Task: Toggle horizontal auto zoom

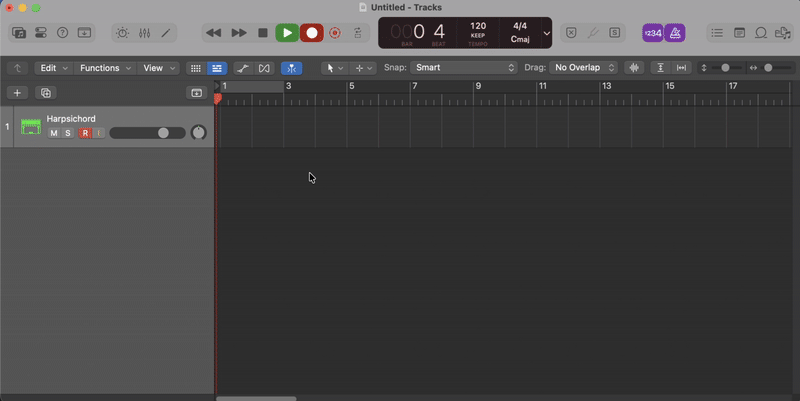Action: [x=681, y=68]
